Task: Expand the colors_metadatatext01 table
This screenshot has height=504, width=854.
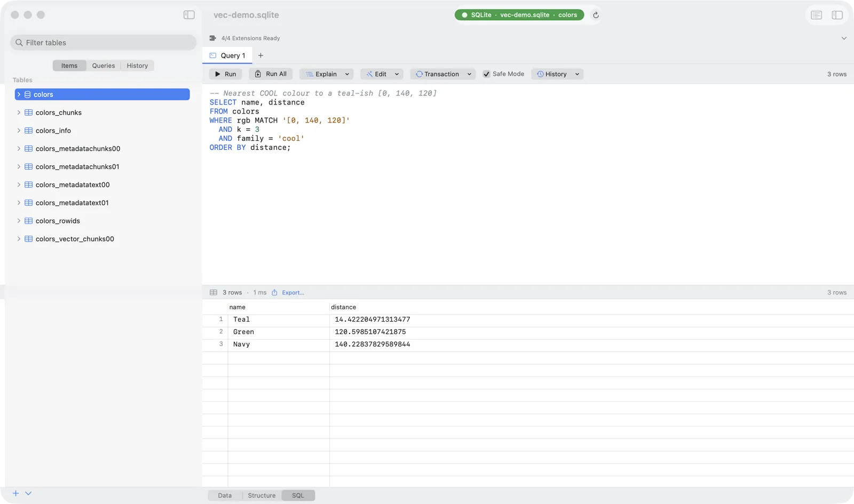Action: [x=19, y=203]
